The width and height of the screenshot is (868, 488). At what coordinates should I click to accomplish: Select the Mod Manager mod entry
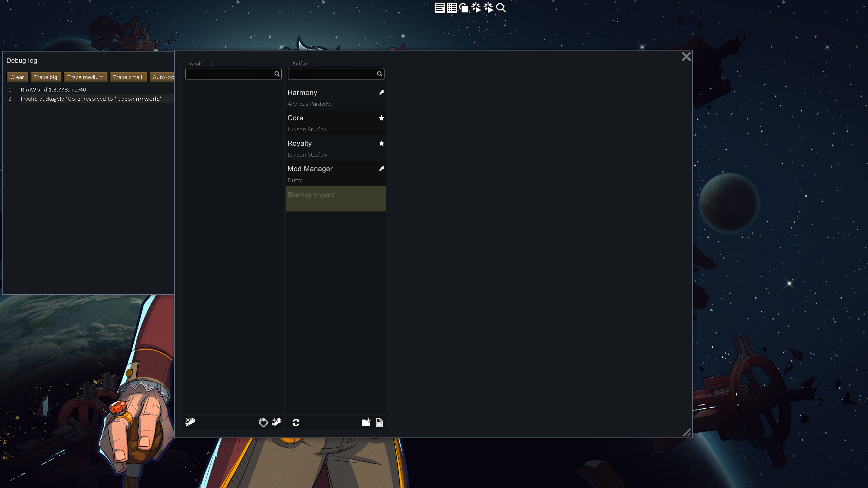336,174
